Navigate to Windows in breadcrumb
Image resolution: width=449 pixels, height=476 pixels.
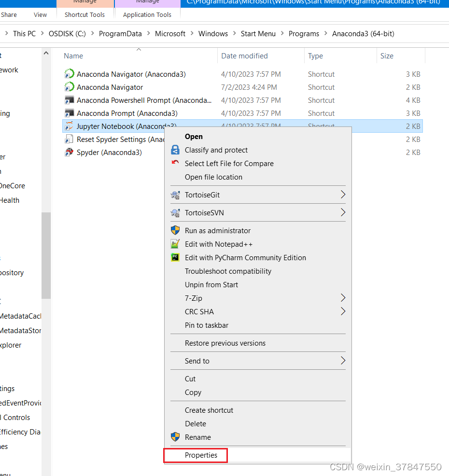click(213, 33)
